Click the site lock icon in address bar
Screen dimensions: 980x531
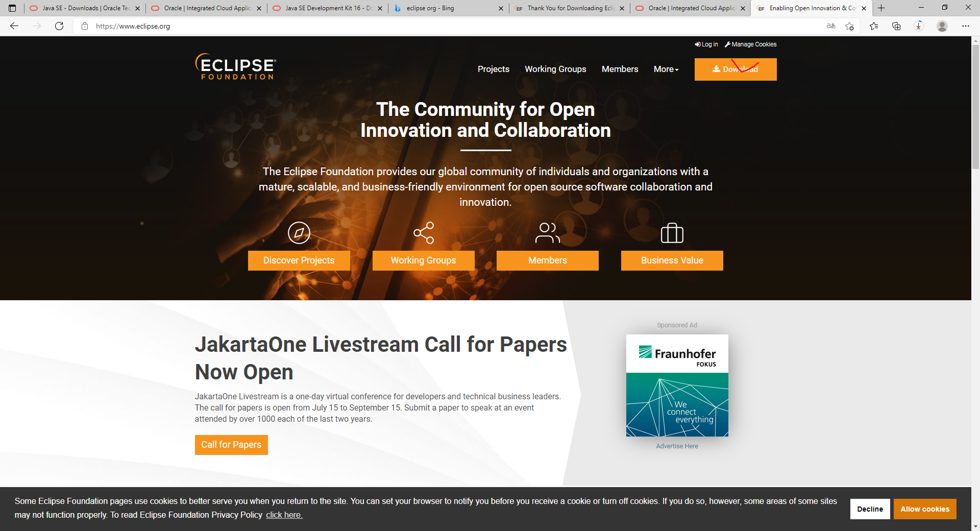click(85, 26)
